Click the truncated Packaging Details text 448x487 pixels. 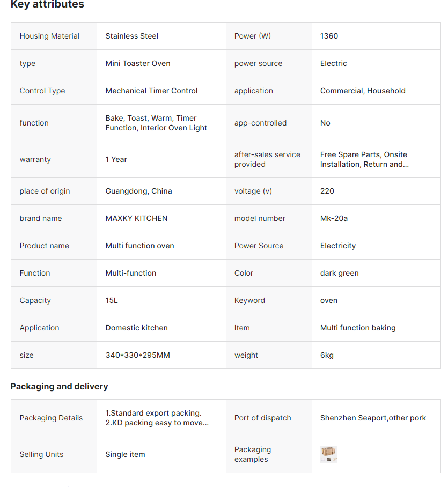[157, 418]
